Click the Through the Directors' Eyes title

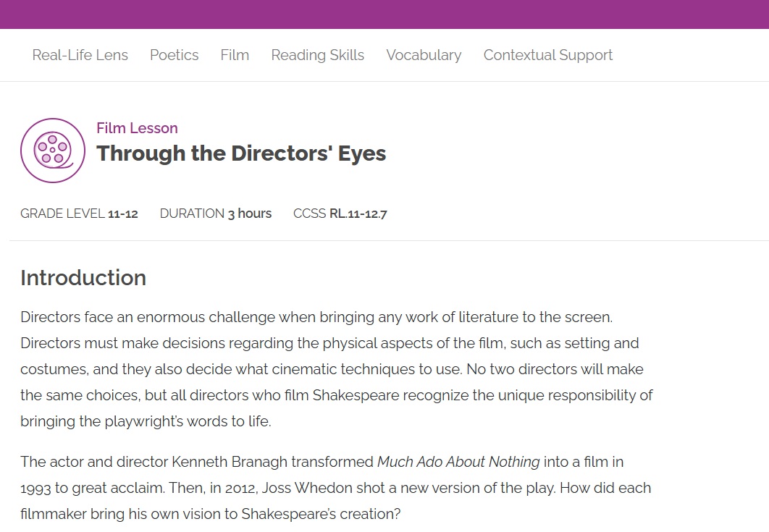tap(241, 153)
